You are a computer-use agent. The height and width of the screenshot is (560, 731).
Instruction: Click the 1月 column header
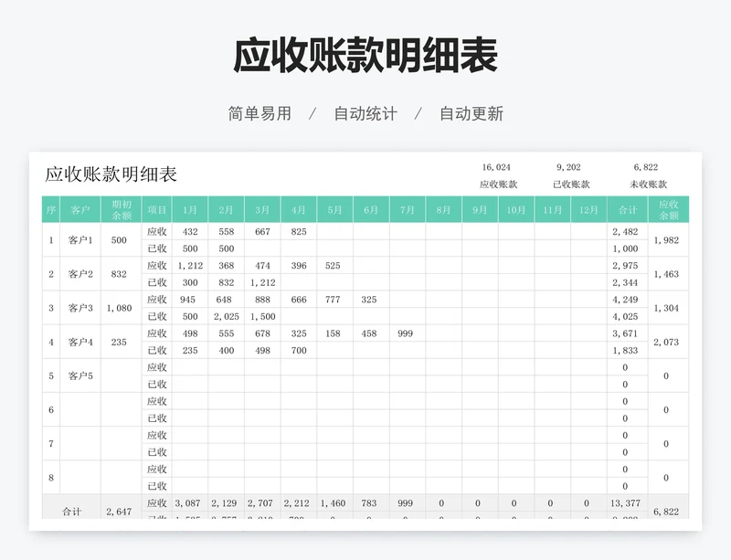click(x=190, y=210)
